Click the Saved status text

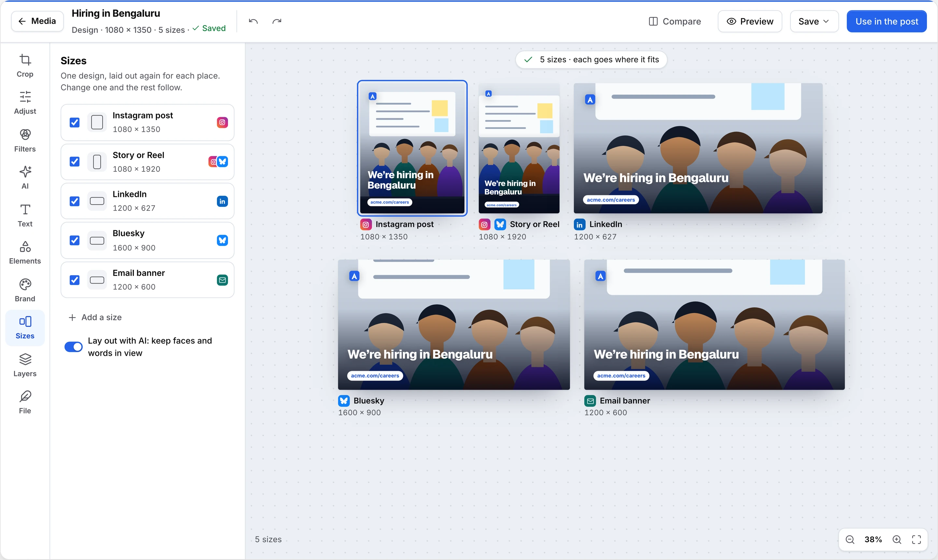[214, 28]
